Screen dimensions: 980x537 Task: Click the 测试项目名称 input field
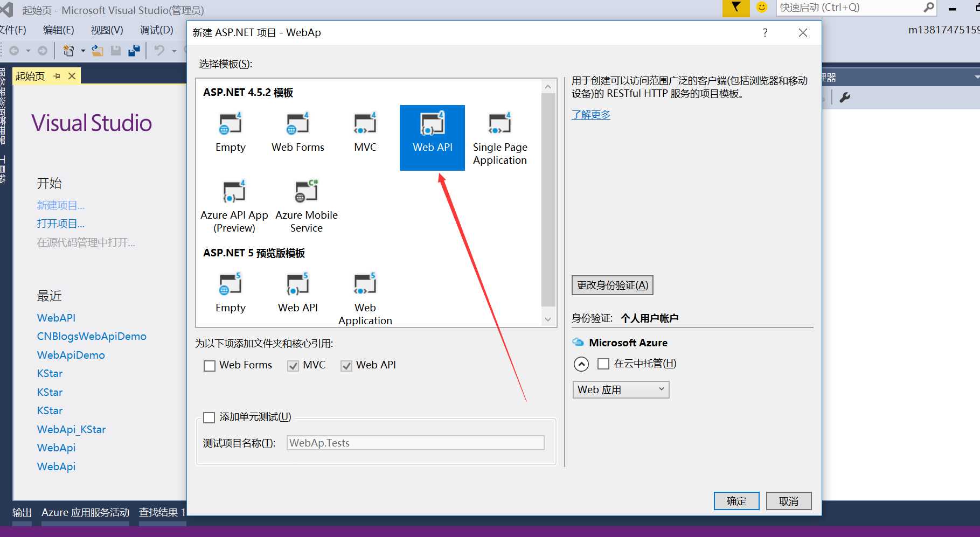(x=415, y=443)
